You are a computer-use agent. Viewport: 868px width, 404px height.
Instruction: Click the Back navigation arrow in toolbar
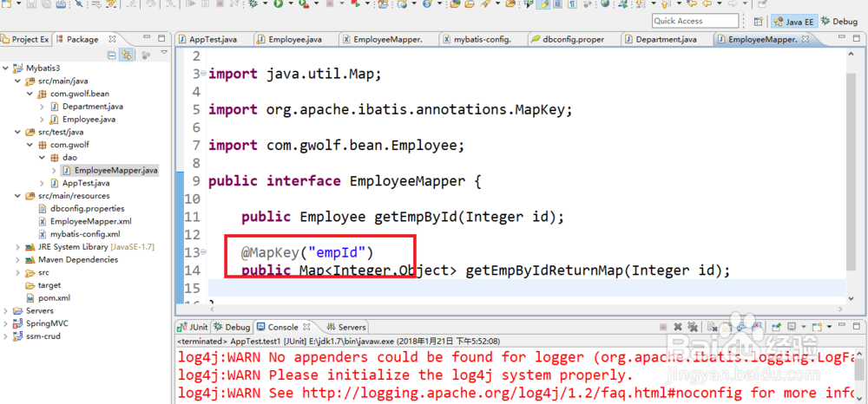[707, 3]
